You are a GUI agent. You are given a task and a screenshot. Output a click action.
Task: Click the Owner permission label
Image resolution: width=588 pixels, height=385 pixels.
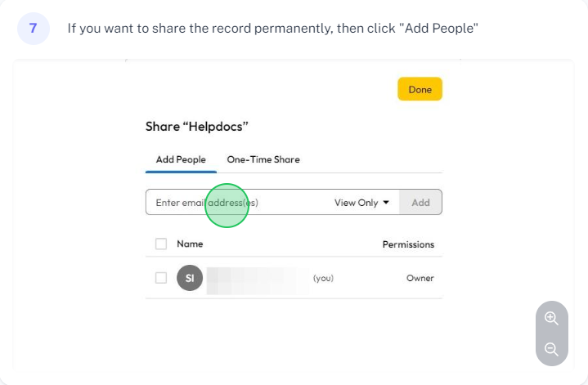(x=420, y=278)
